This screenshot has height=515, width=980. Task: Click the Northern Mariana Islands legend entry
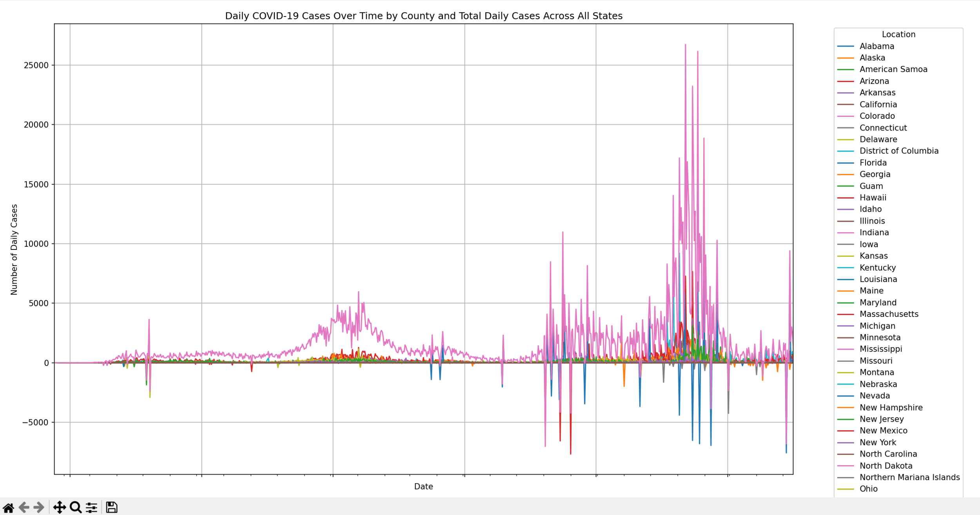[x=909, y=477]
